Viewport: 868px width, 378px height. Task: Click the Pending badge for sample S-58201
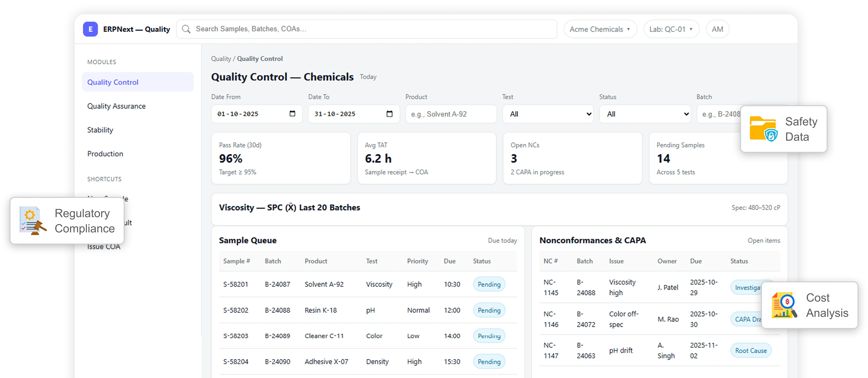pyautogui.click(x=489, y=284)
